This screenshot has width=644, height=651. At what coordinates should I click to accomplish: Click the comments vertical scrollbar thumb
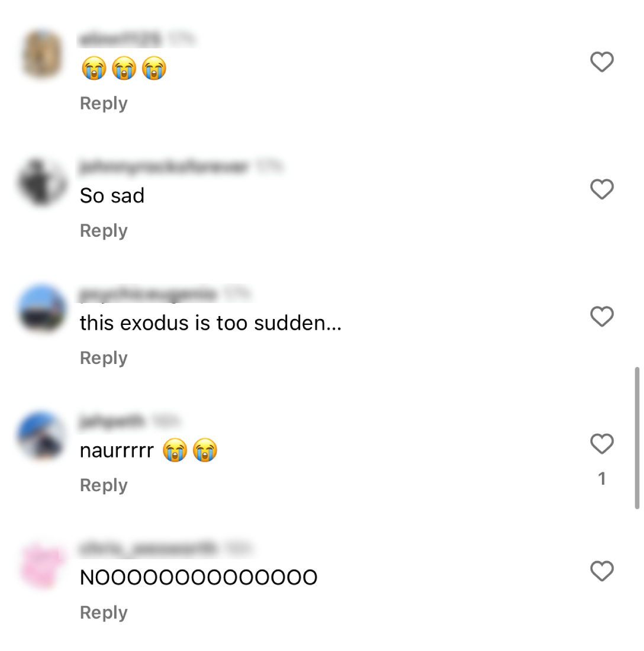(637, 437)
